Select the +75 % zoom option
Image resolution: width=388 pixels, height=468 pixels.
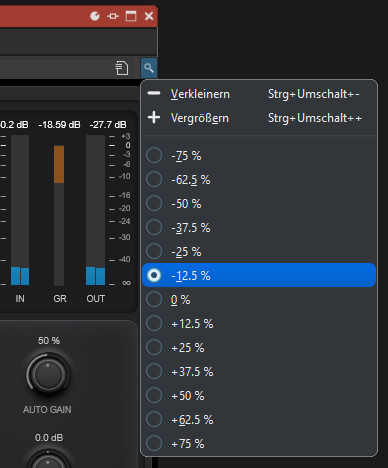(x=259, y=444)
